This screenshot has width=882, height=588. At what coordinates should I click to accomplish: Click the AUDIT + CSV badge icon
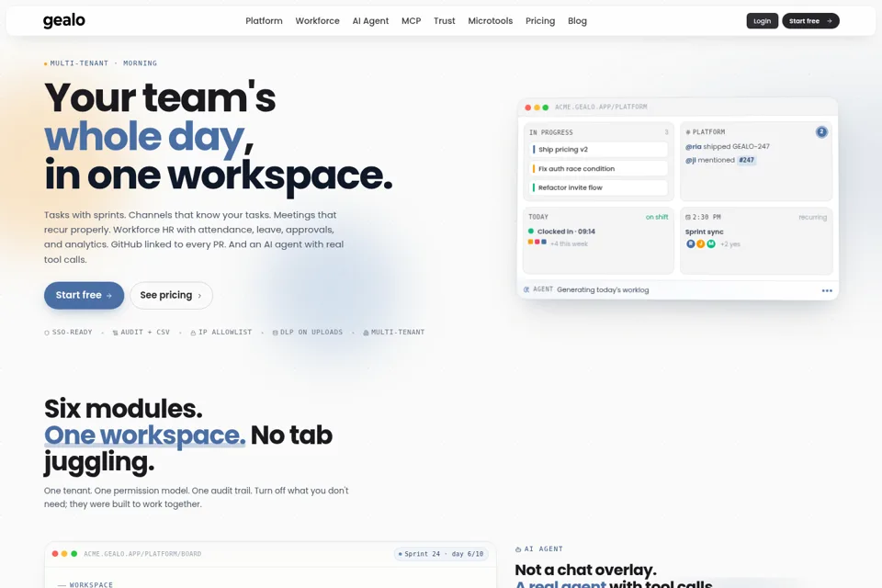[116, 333]
